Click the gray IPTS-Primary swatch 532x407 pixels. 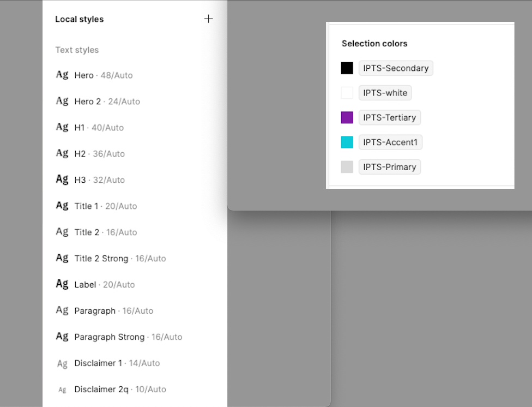pyautogui.click(x=347, y=166)
